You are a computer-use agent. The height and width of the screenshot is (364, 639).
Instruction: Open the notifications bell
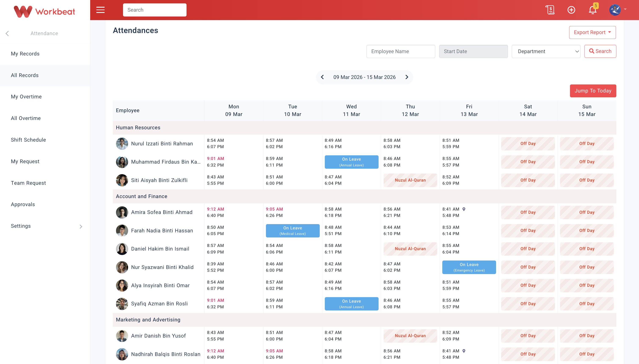point(593,10)
